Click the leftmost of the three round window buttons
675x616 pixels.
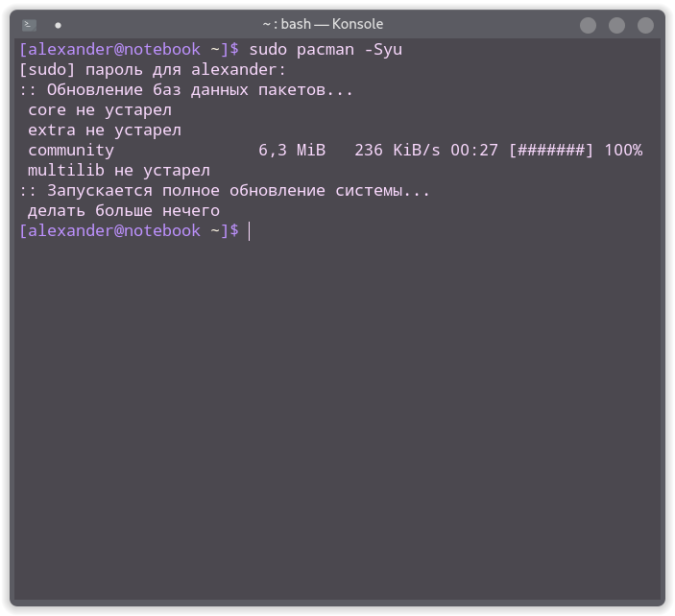coord(588,25)
